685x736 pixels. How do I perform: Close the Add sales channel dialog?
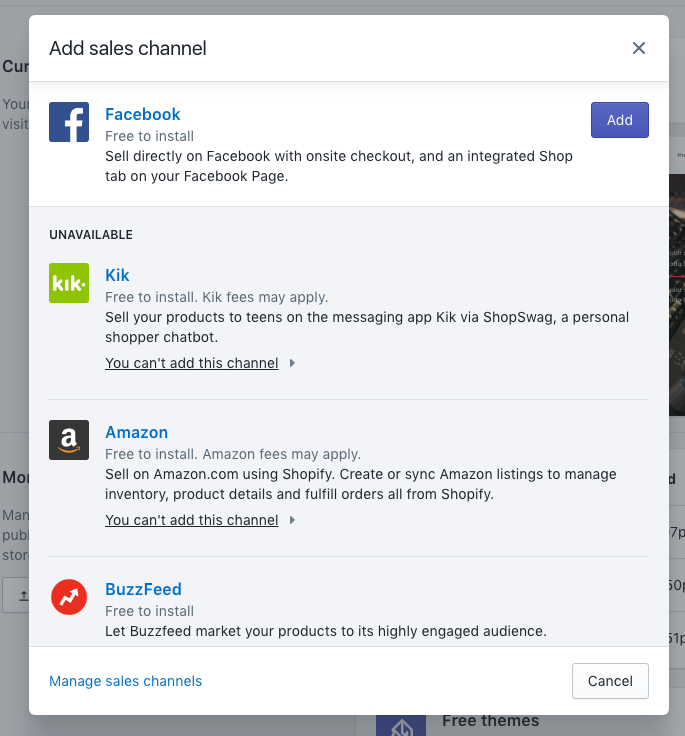pyautogui.click(x=639, y=48)
